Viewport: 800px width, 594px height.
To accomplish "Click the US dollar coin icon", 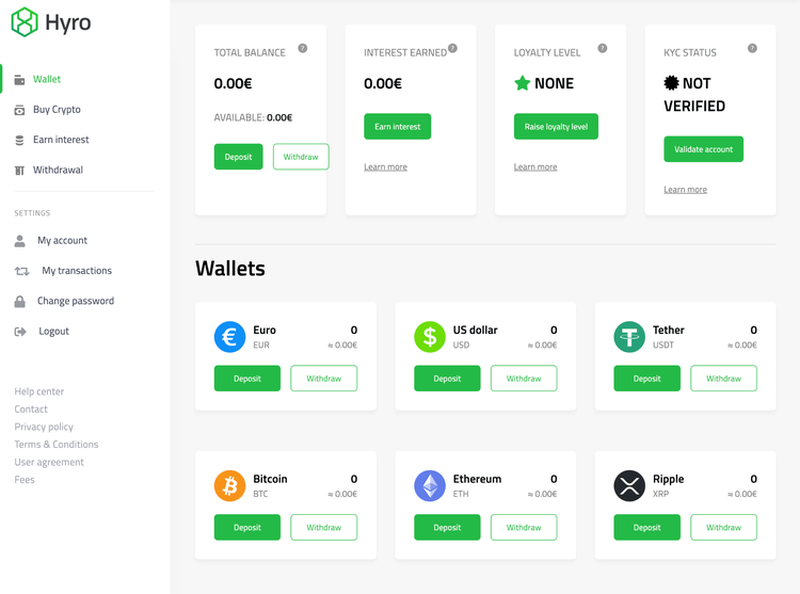I will [x=430, y=337].
